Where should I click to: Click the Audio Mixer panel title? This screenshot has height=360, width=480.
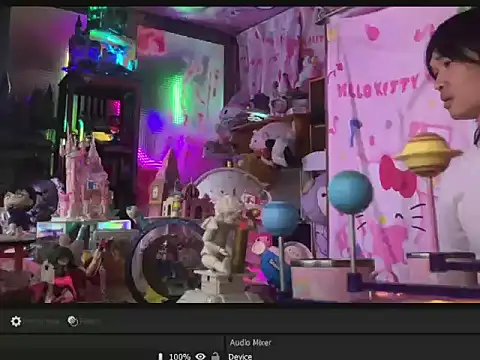tap(250, 342)
